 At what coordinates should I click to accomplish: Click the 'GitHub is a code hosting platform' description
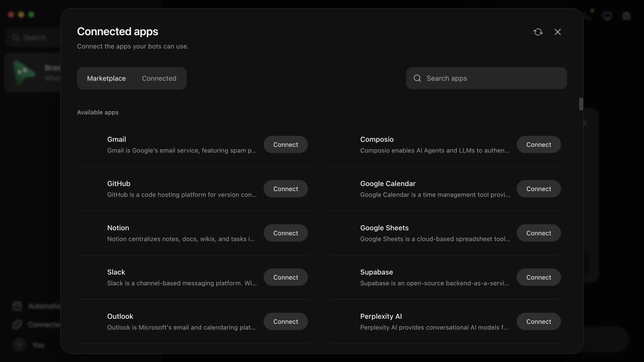tap(182, 195)
